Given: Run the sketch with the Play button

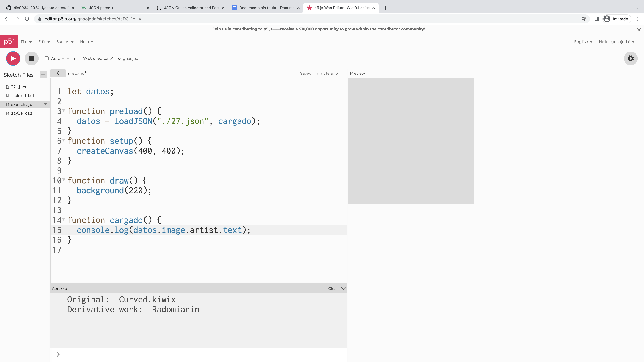Looking at the screenshot, I should pos(13,58).
